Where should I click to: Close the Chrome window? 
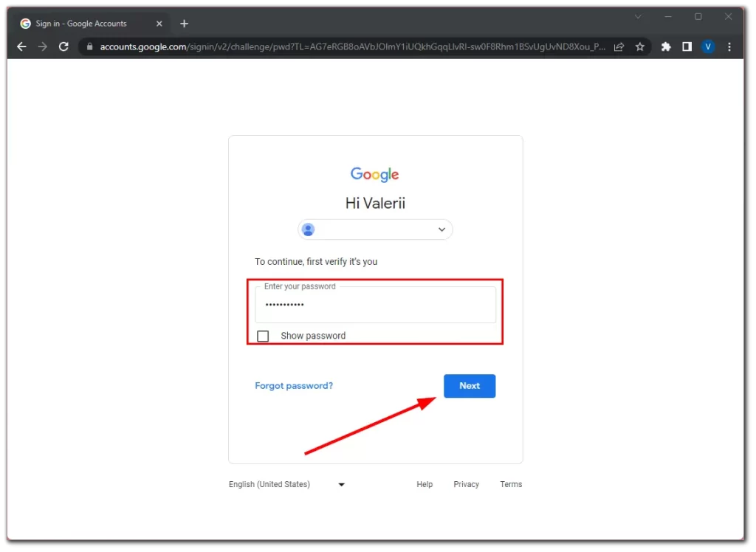(728, 16)
